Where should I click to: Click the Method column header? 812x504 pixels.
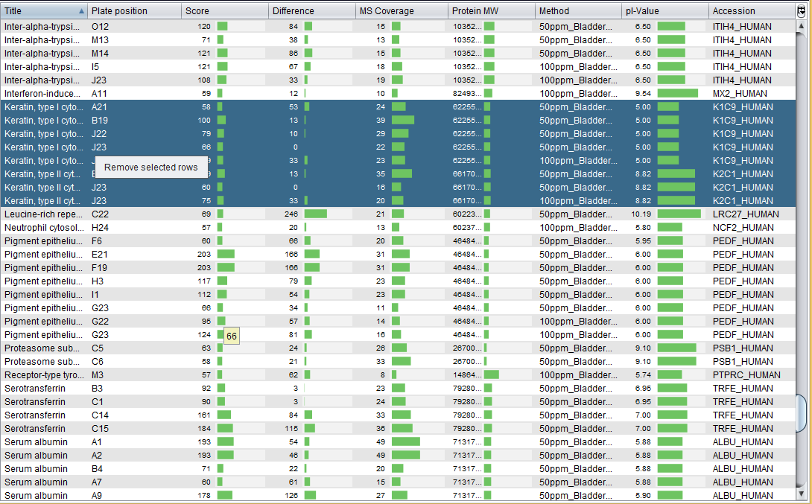[578, 11]
